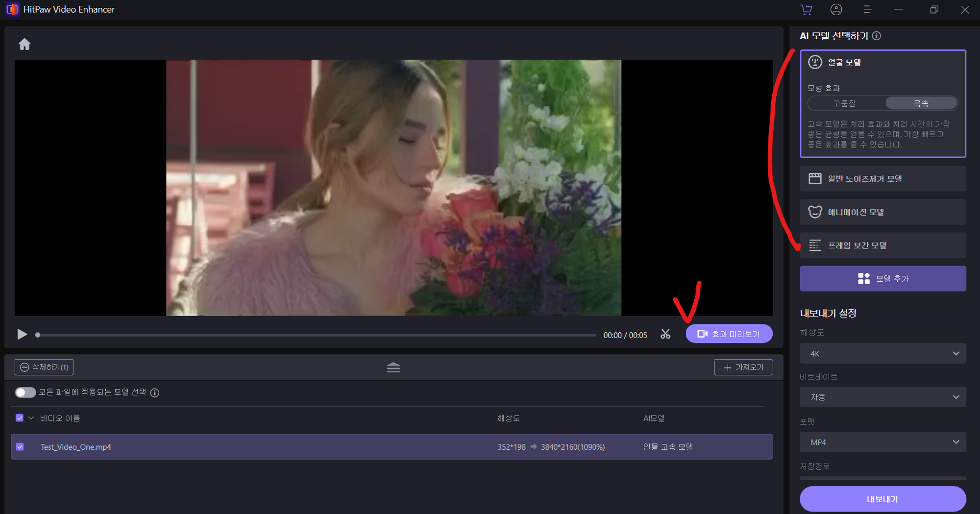The image size is (980, 514).
Task: Uncheck the Test_Video_One.mp4 checkbox
Action: pyautogui.click(x=20, y=447)
